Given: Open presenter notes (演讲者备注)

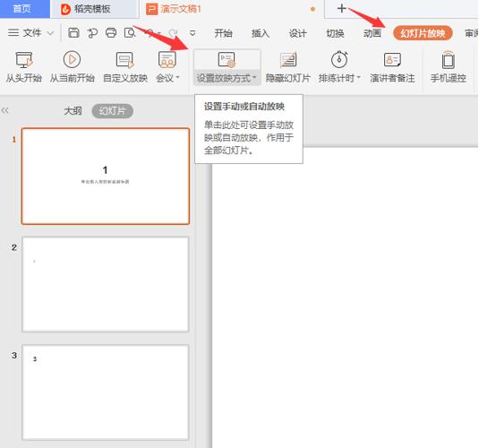Looking at the screenshot, I should point(392,67).
